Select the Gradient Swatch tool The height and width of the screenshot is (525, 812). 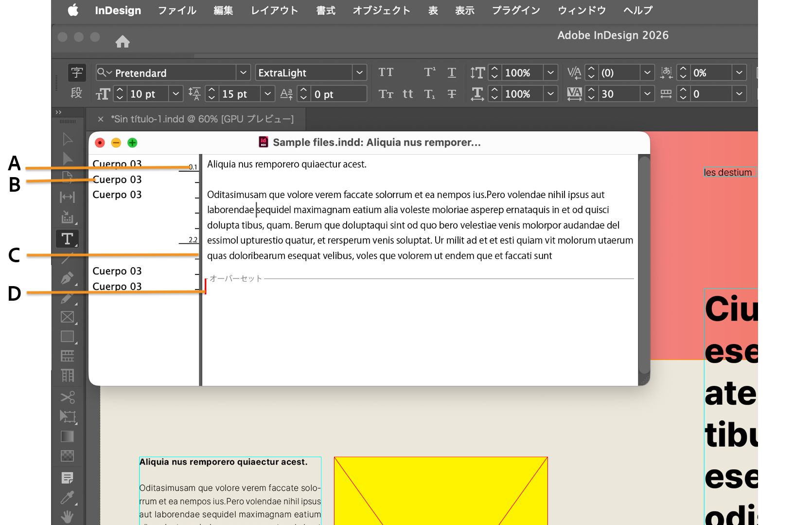(67, 436)
